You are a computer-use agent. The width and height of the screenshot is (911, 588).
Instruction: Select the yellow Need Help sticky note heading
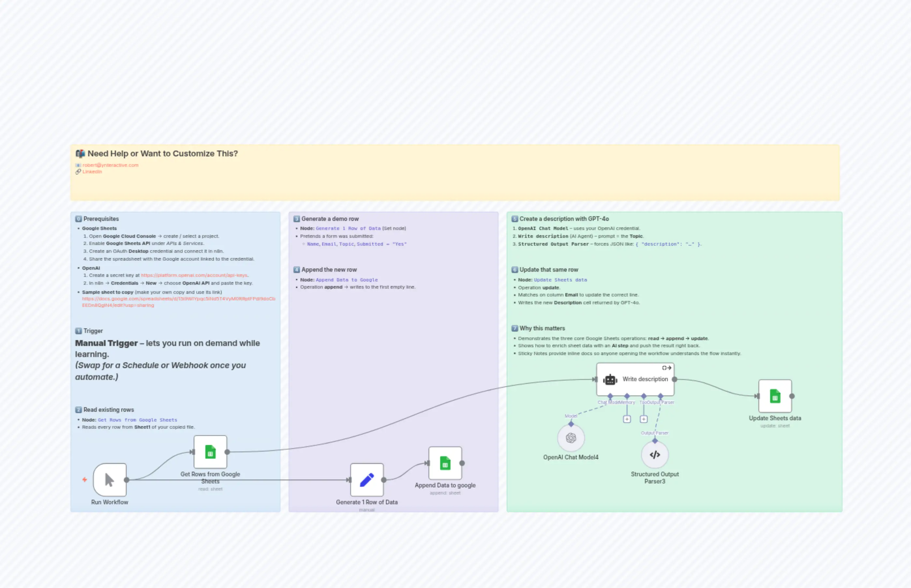tap(162, 153)
